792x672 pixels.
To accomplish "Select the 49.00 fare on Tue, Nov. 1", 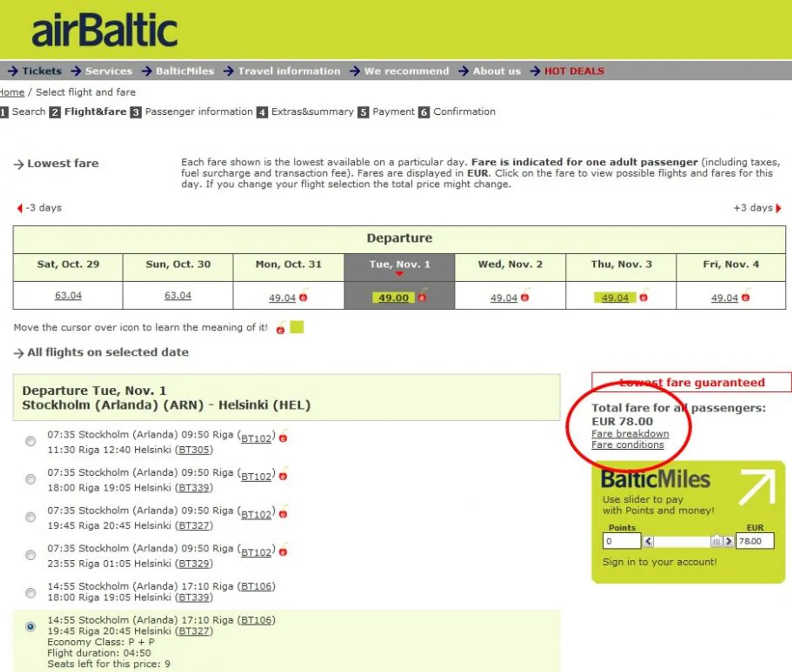I will tap(394, 297).
